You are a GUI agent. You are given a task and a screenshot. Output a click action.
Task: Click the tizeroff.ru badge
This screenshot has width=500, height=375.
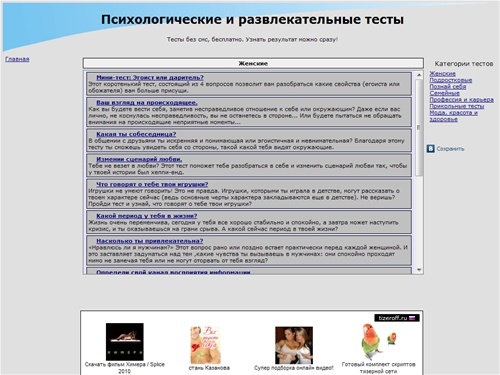(397, 318)
